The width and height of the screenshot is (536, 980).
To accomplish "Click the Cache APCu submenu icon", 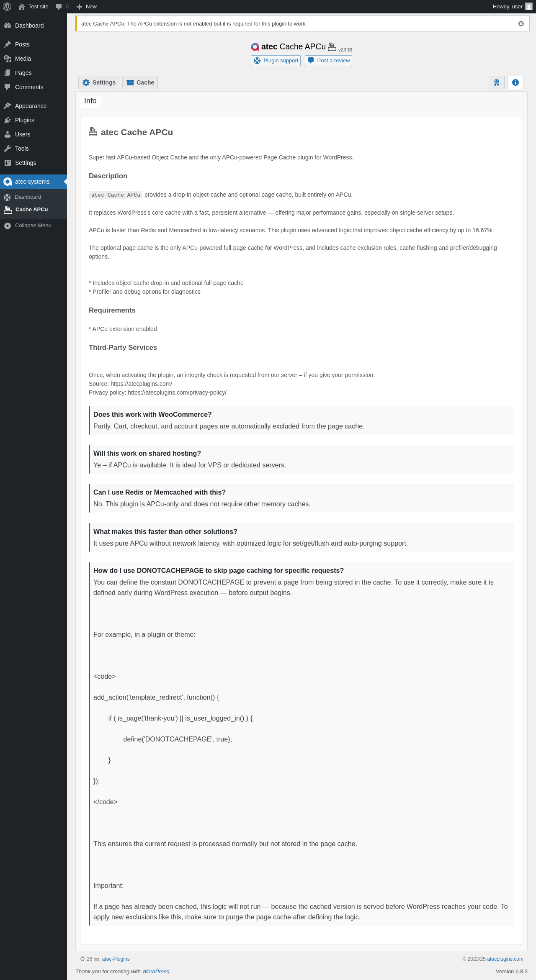I will click(x=8, y=210).
